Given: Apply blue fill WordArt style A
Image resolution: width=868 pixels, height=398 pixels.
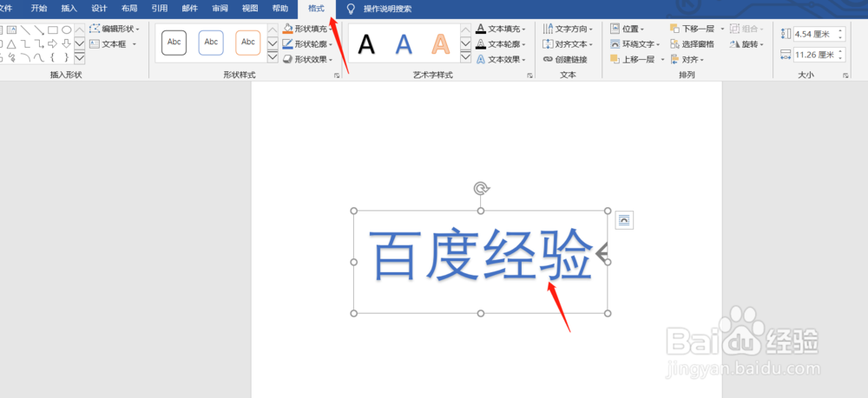Looking at the screenshot, I should (x=404, y=43).
